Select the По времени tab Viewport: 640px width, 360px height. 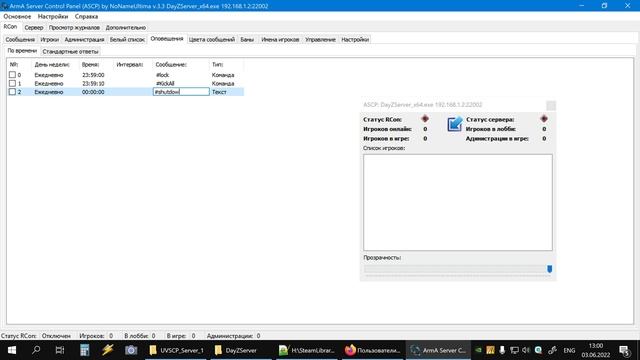tap(22, 51)
